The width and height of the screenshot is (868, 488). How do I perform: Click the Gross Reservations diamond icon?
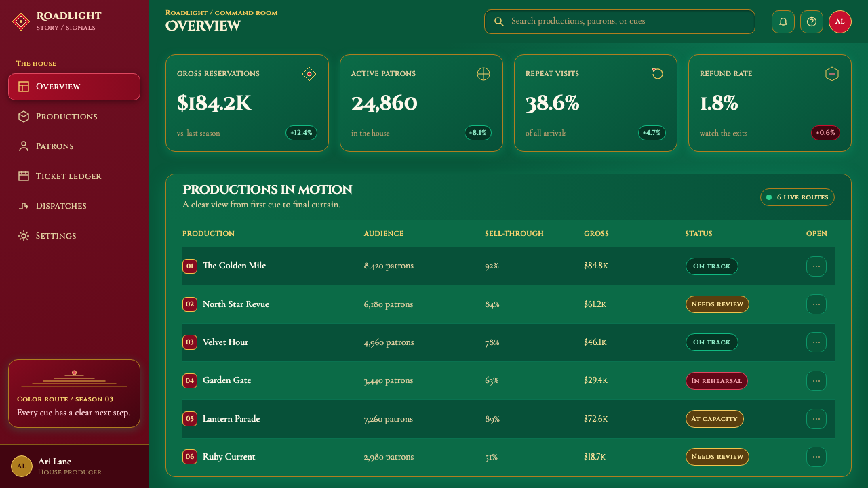pos(309,74)
